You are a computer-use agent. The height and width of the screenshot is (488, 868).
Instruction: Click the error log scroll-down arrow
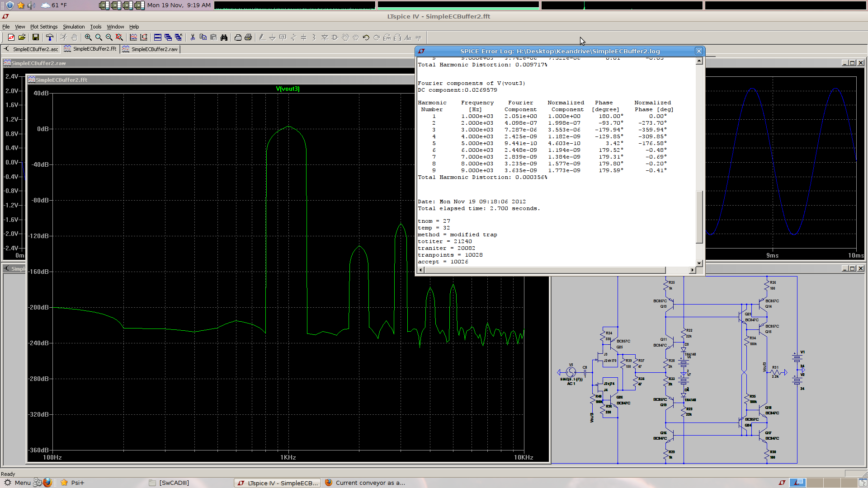click(x=699, y=263)
